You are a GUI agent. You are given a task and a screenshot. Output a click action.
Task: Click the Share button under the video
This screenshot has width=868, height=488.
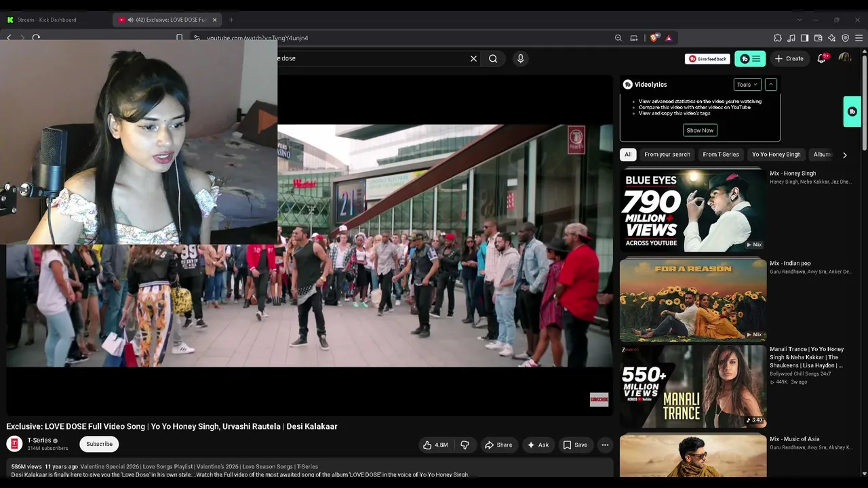pyautogui.click(x=498, y=445)
